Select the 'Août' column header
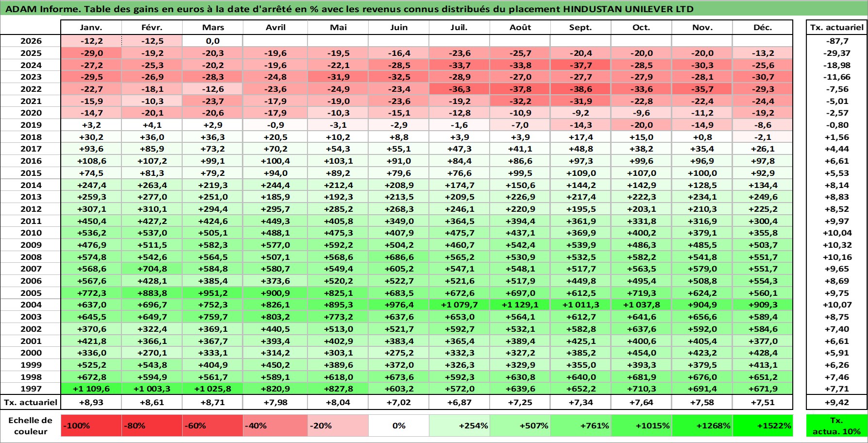Screen dimensions: 868x443 tap(520, 28)
